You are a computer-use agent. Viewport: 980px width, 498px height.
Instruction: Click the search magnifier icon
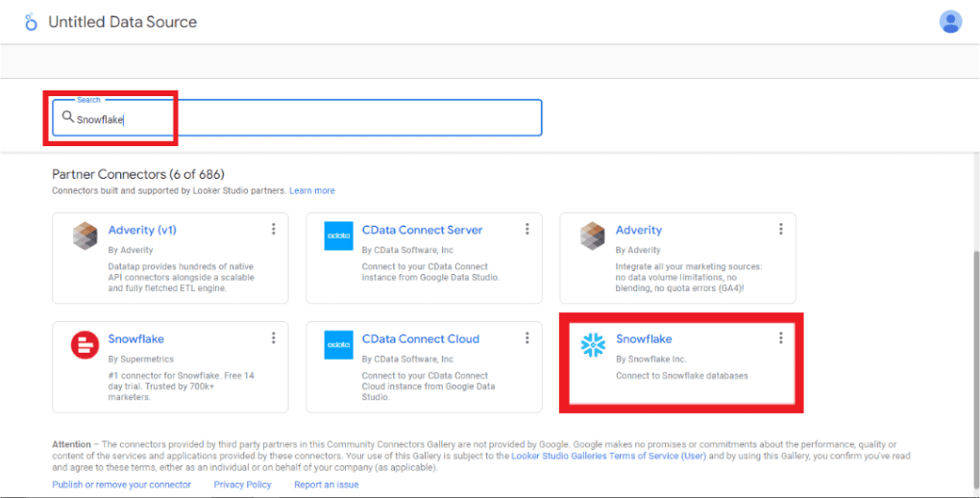click(67, 117)
